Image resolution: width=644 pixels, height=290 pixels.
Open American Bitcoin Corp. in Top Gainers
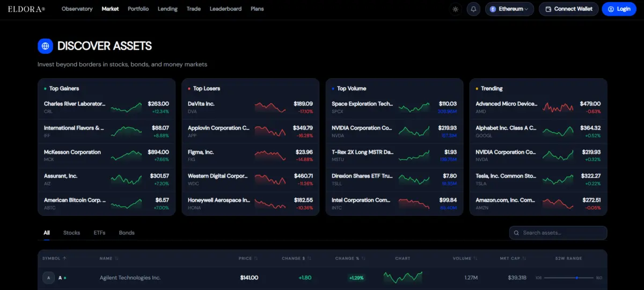tap(107, 204)
